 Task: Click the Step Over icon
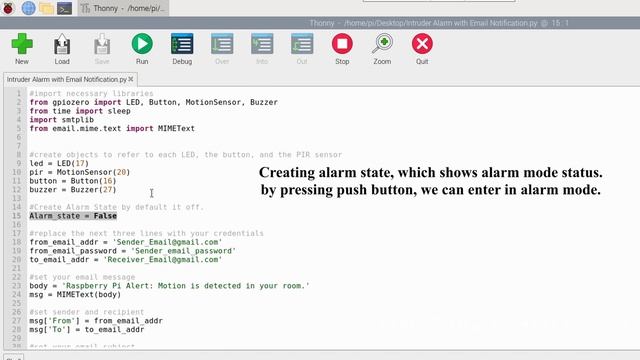(x=222, y=44)
